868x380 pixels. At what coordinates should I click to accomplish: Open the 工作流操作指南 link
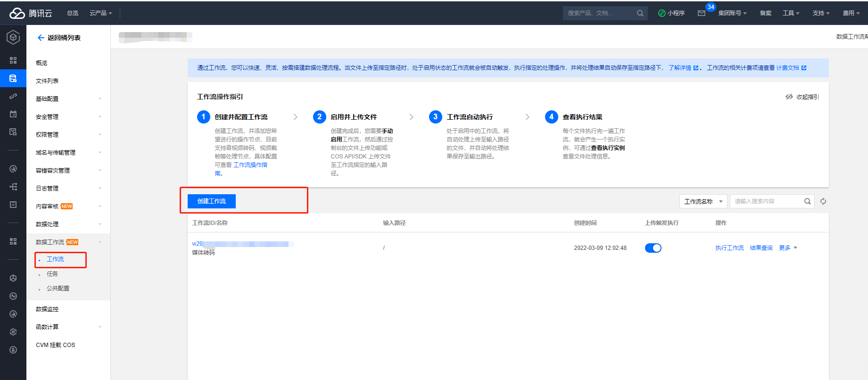250,165
